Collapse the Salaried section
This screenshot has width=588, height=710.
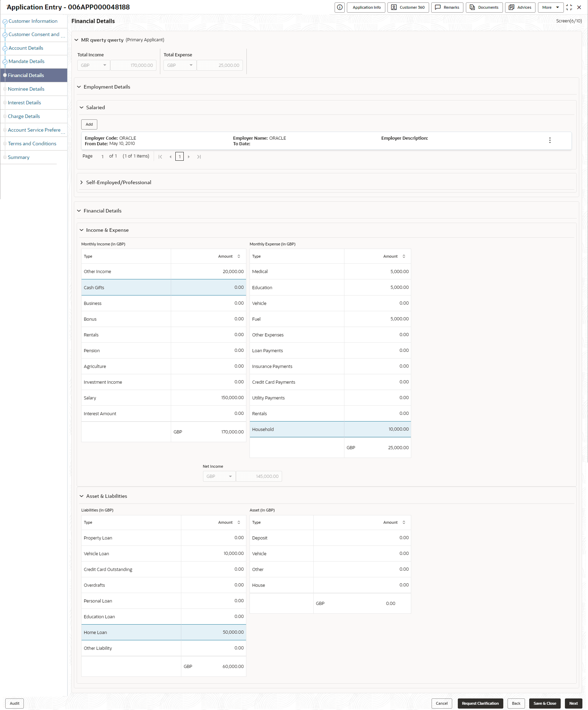pos(82,107)
